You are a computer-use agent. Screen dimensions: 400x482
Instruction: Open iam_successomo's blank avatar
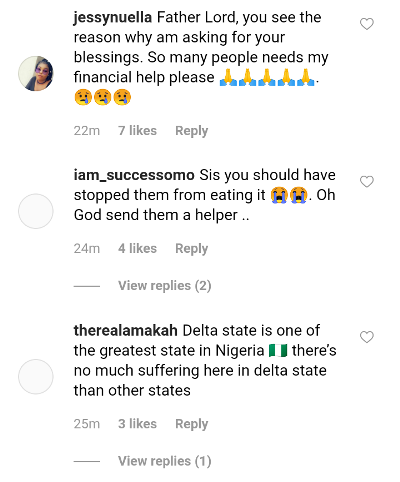tap(36, 211)
